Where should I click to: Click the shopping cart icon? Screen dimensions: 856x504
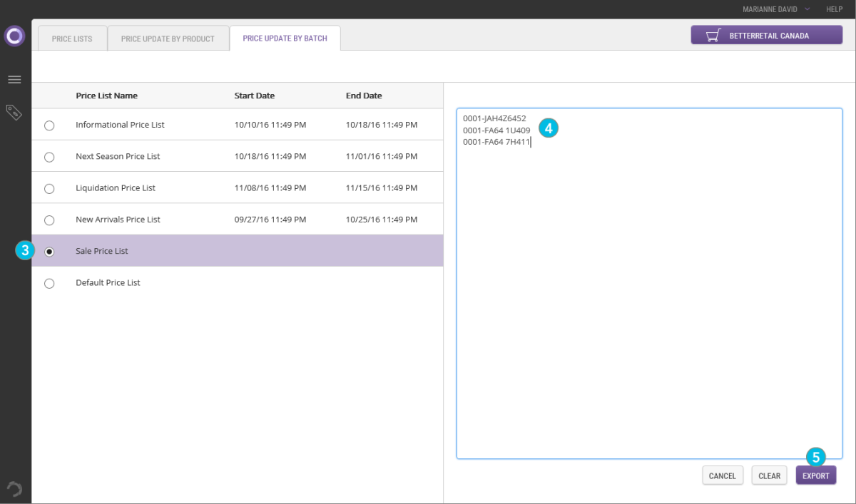[712, 36]
